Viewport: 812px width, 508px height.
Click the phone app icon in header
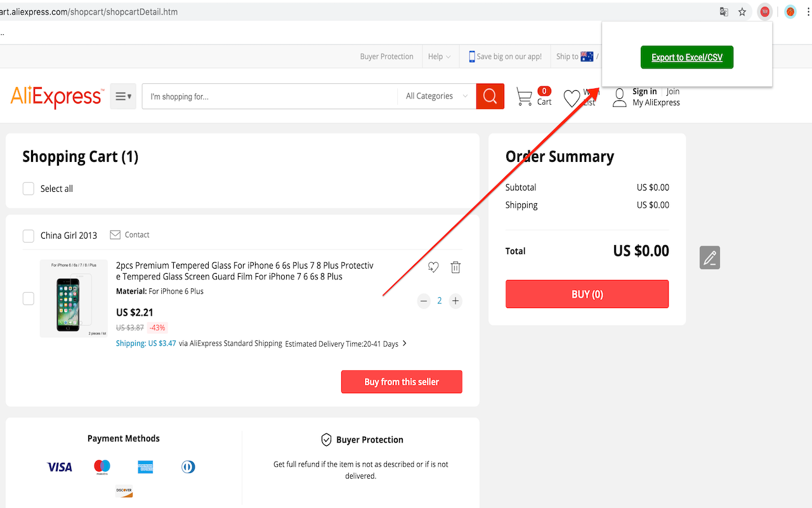pos(472,57)
